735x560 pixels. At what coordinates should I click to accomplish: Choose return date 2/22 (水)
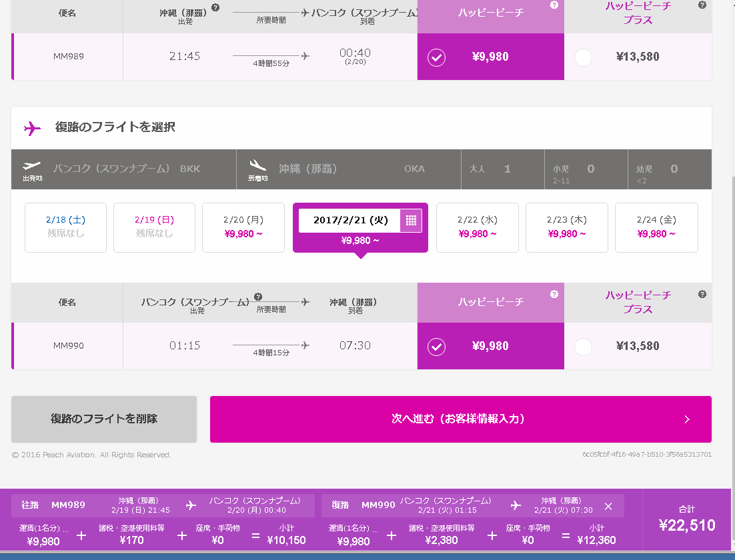(477, 227)
